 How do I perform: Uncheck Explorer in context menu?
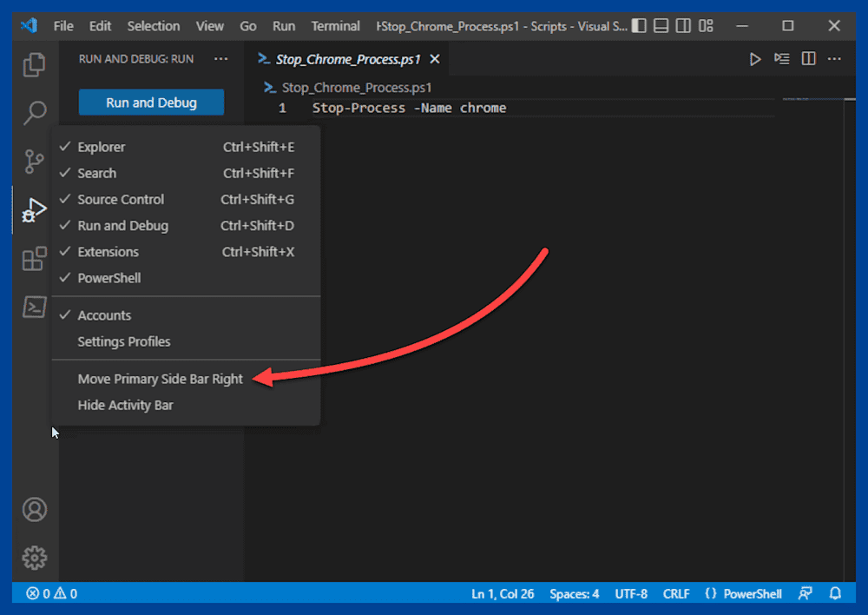point(186,147)
